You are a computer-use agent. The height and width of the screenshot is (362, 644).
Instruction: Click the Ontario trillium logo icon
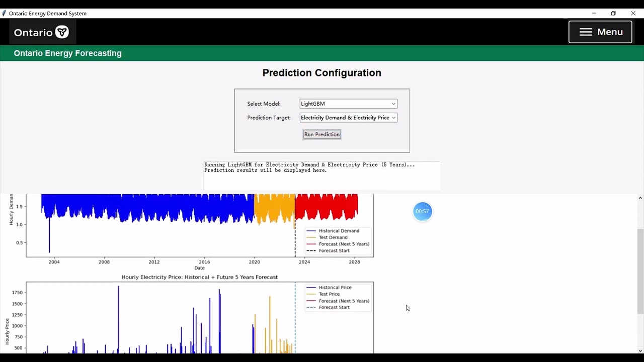(62, 32)
